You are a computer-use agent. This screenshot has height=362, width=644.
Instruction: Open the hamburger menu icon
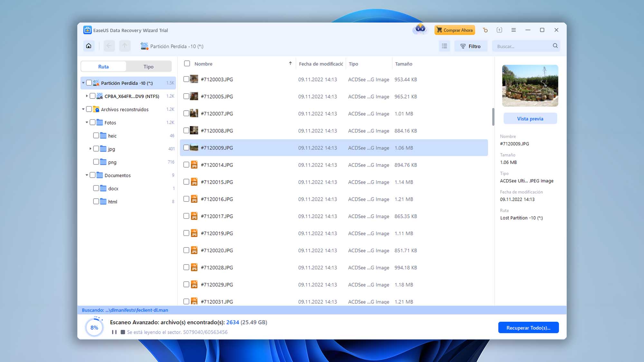coord(514,30)
